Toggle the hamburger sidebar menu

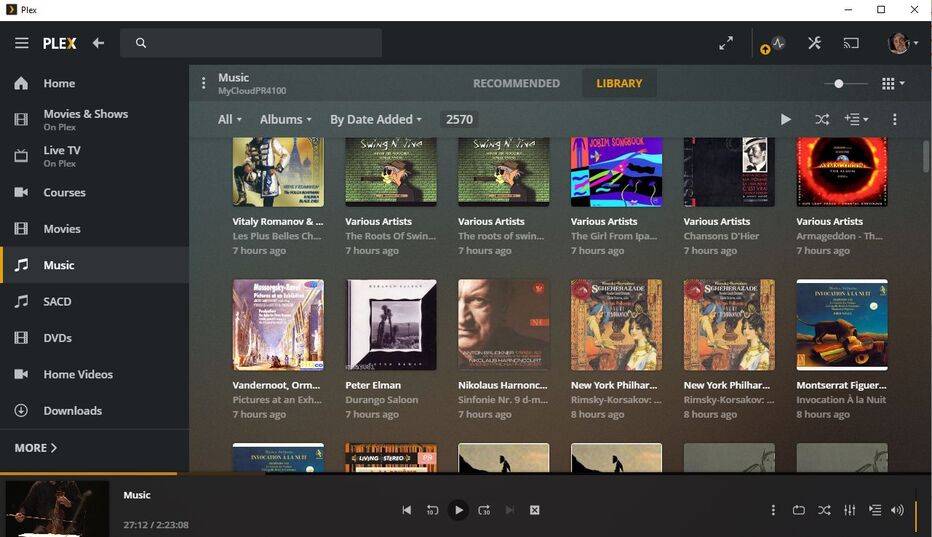pos(21,43)
